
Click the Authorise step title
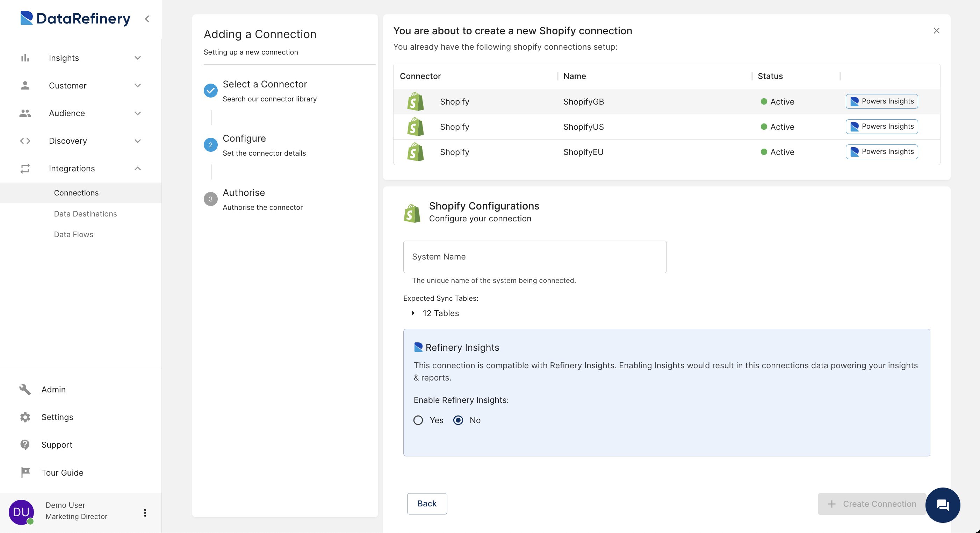pyautogui.click(x=244, y=193)
